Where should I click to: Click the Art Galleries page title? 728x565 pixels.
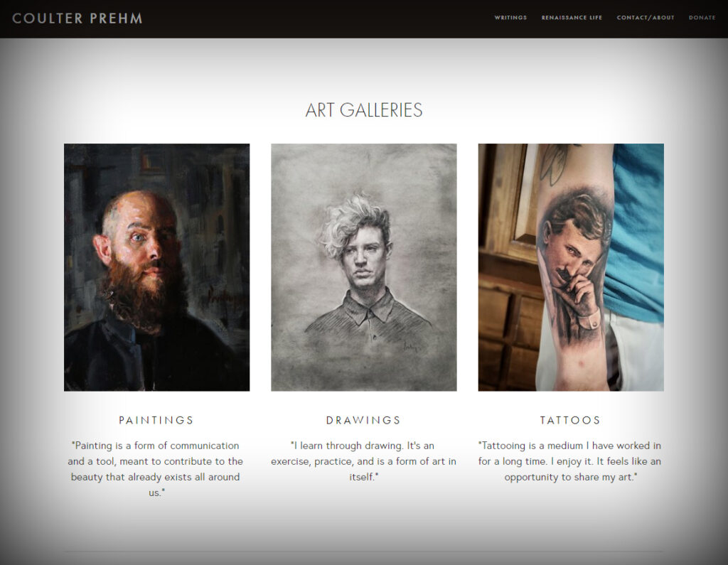[x=364, y=110]
